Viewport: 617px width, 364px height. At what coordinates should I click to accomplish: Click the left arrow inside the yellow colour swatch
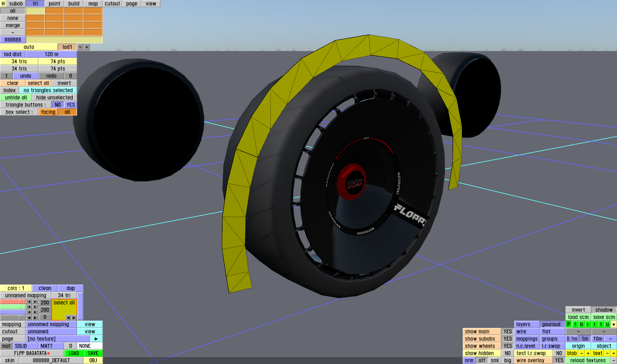[68, 317]
